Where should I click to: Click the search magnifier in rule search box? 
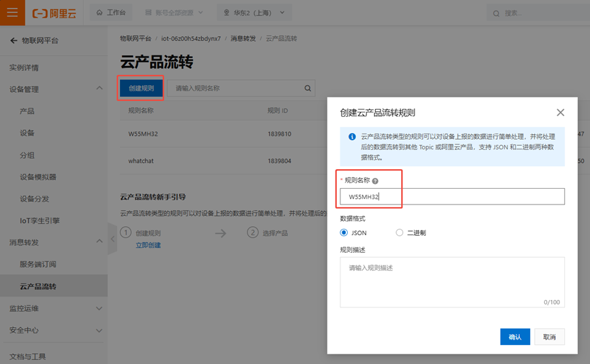click(x=308, y=88)
